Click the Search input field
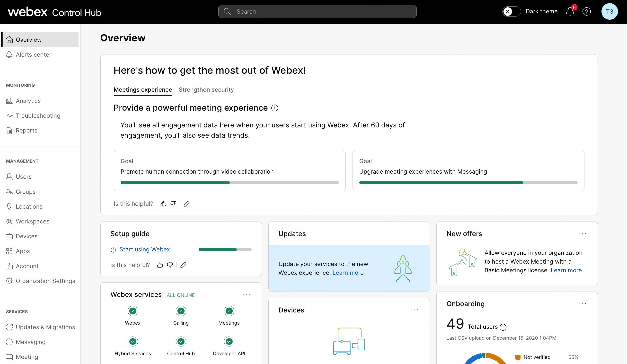Viewport: 627px width, 364px height. coord(317,12)
